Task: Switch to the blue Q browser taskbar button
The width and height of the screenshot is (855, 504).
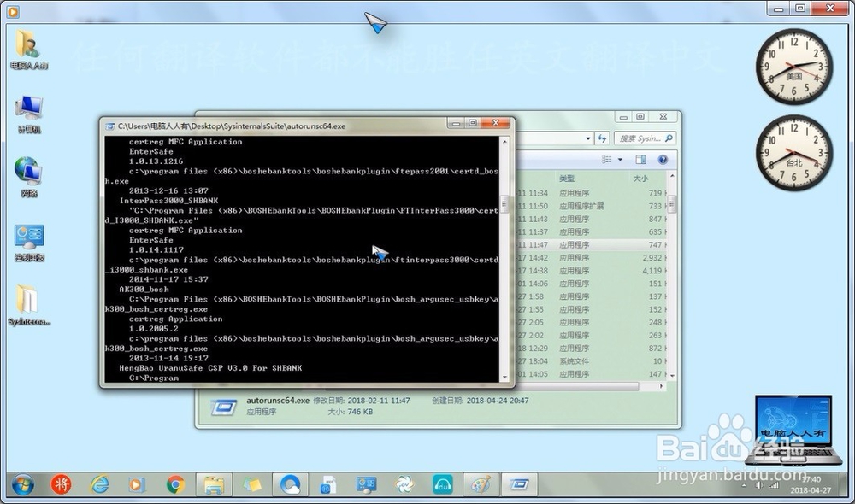Action: (290, 483)
